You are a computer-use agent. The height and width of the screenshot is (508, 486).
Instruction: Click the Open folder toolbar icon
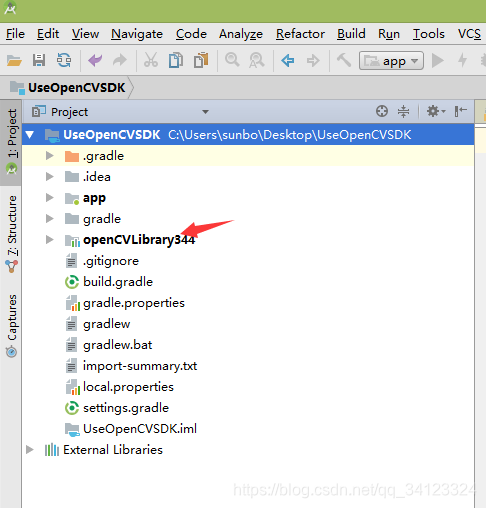point(14,61)
